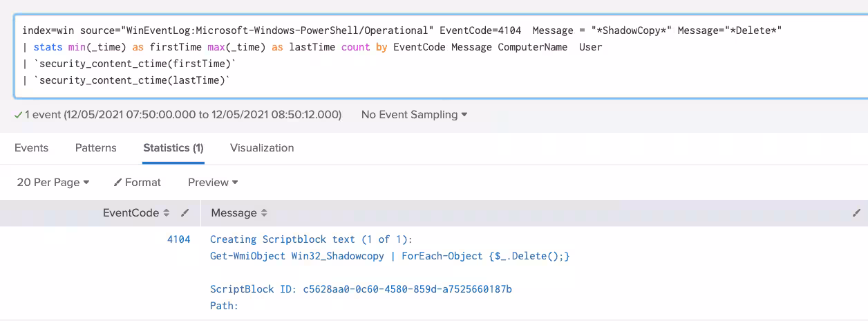Click the pencil icon beside Format

point(117,183)
